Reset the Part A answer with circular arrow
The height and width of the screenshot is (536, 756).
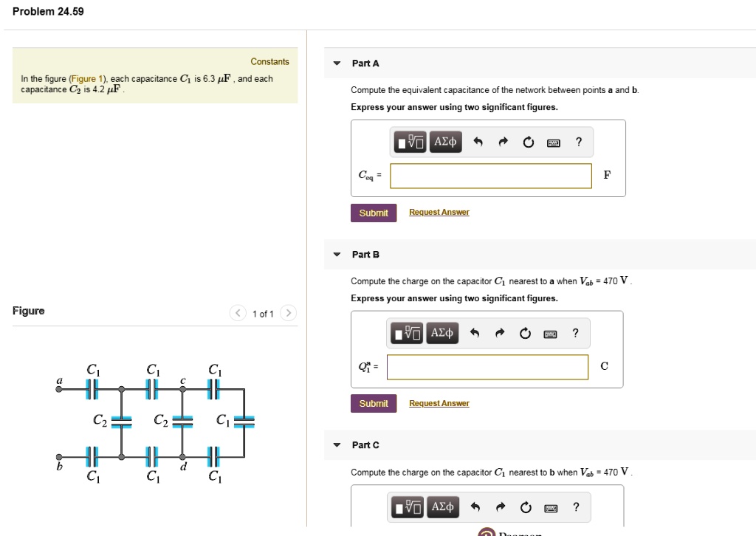tap(527, 142)
